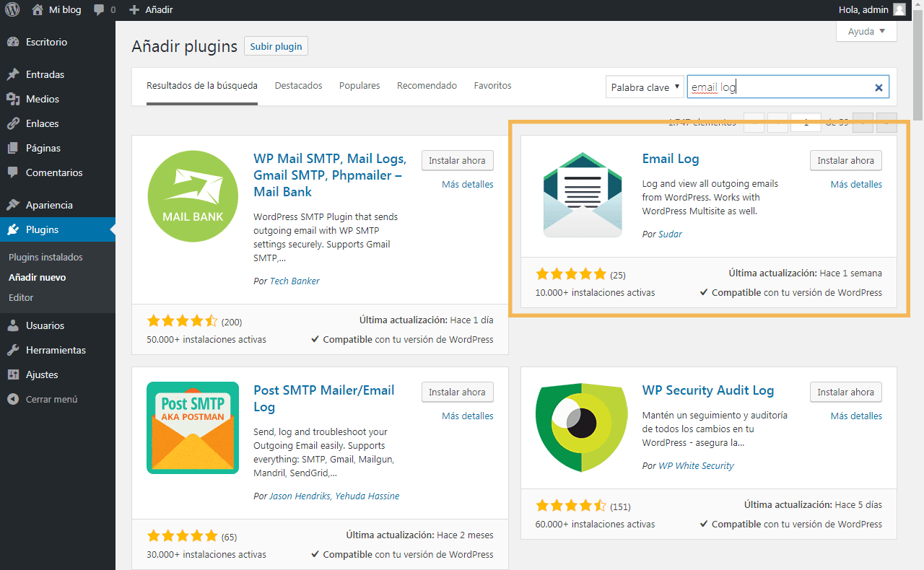Click the Mail Bank star rating
Viewport: 924px width, 570px height.
point(182,321)
